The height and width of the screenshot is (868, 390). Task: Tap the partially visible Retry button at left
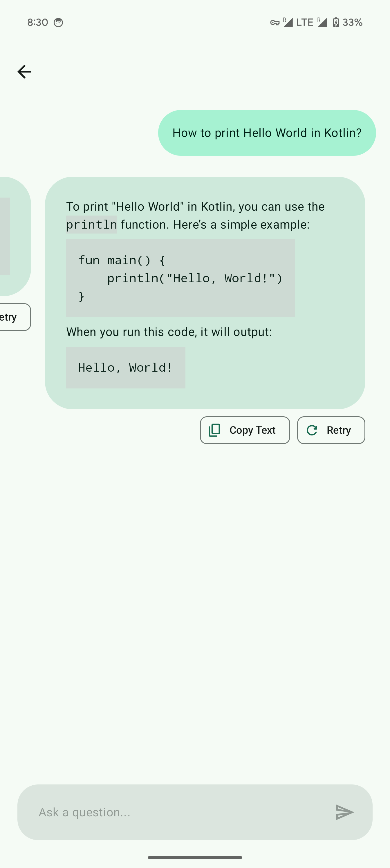pyautogui.click(x=13, y=317)
